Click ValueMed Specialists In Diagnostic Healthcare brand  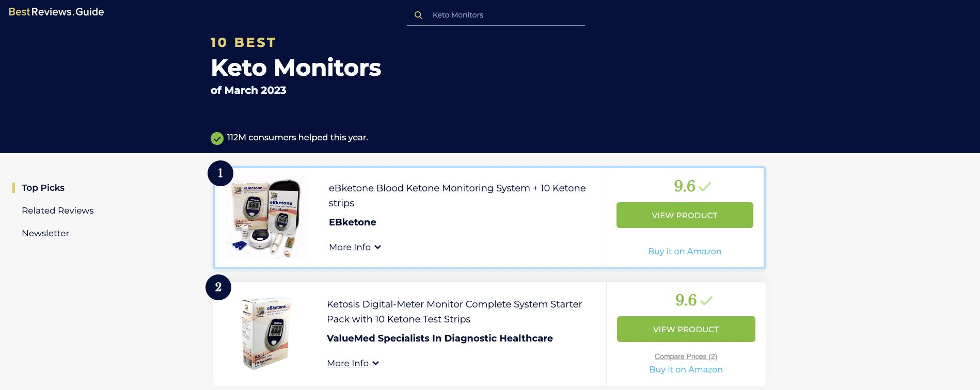pos(440,338)
